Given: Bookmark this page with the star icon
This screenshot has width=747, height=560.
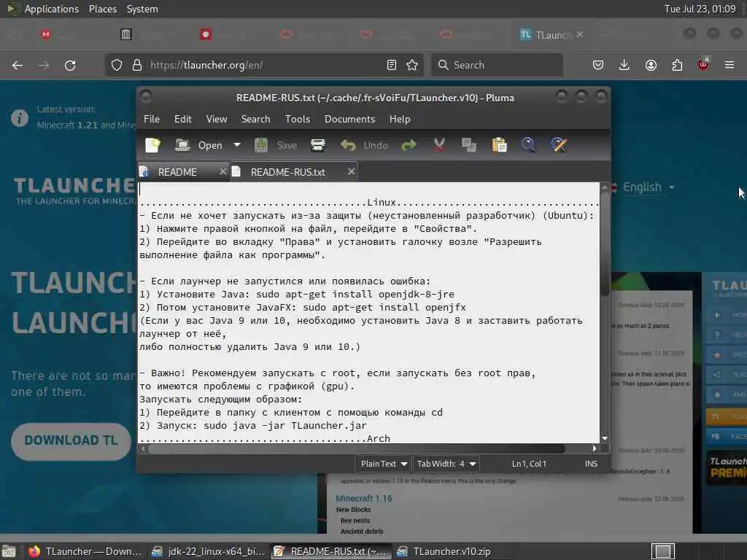Looking at the screenshot, I should pos(412,65).
